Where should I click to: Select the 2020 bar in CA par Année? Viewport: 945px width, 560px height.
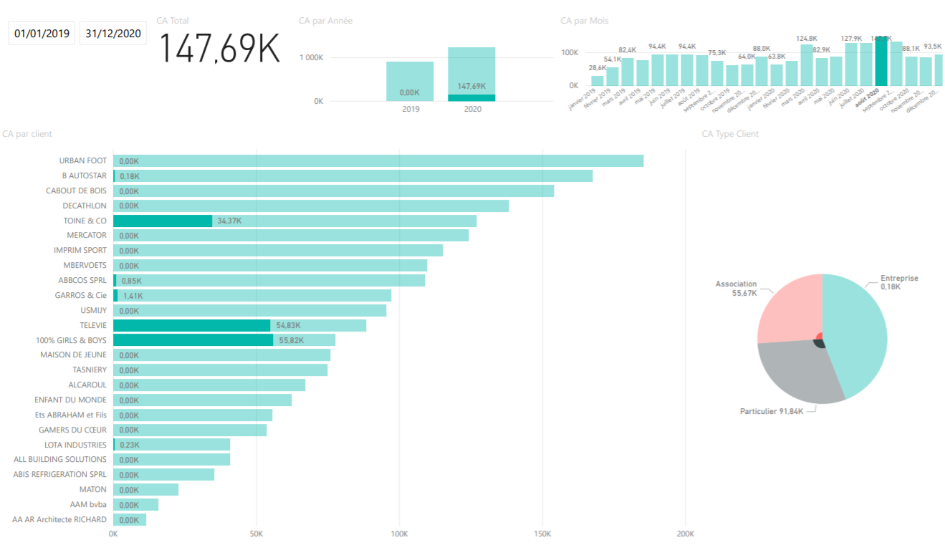coord(471,72)
